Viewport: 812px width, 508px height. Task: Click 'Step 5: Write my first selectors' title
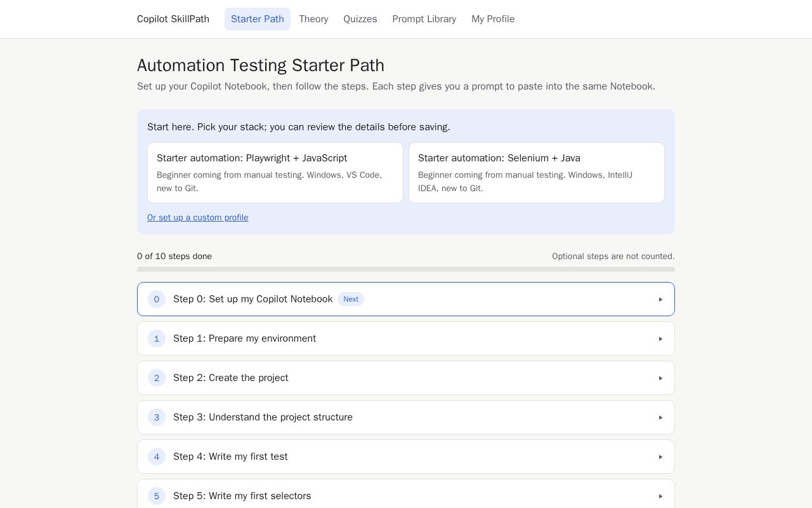point(242,496)
